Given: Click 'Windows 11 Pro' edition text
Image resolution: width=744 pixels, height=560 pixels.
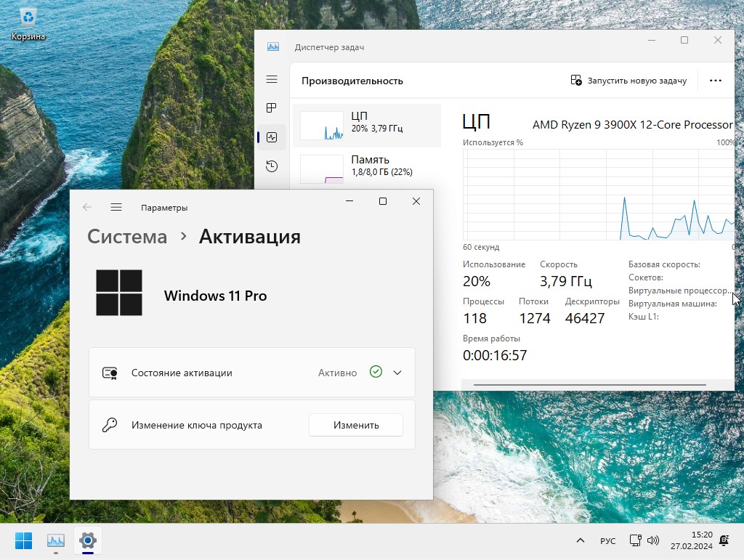Looking at the screenshot, I should tap(215, 296).
